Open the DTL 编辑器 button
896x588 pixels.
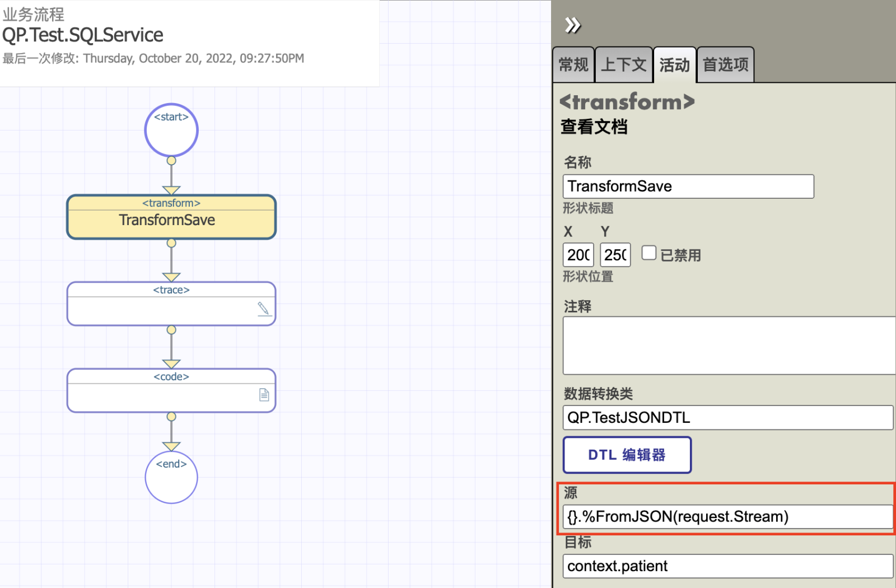627,455
